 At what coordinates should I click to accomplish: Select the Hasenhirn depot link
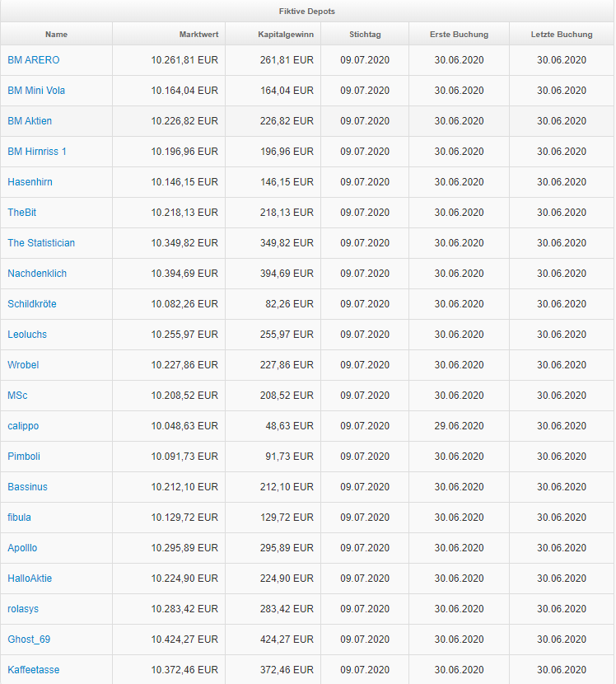(30, 182)
